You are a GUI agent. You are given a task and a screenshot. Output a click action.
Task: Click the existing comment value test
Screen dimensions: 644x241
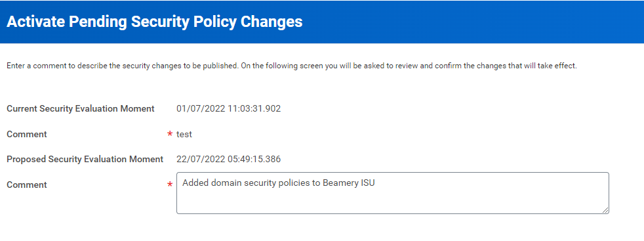coord(184,135)
